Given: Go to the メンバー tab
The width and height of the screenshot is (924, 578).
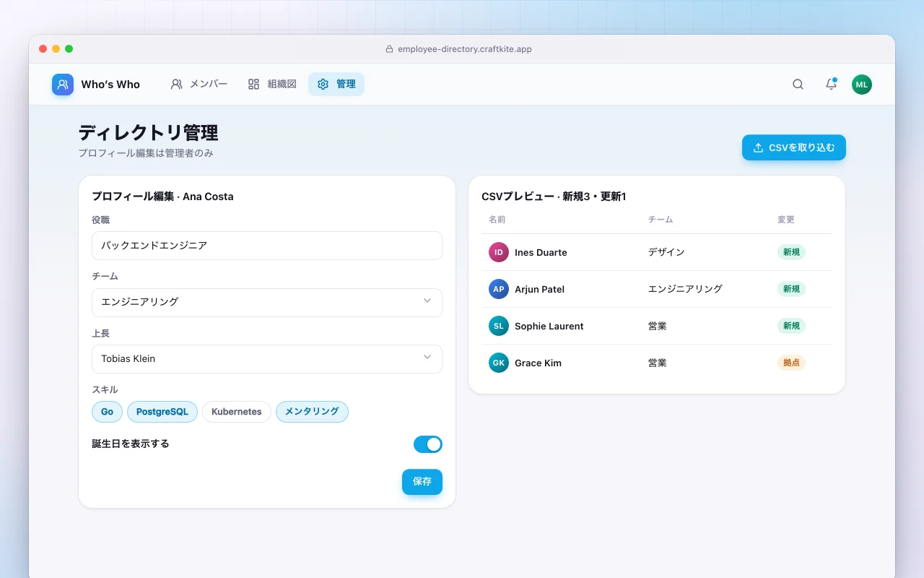Looking at the screenshot, I should [x=199, y=85].
